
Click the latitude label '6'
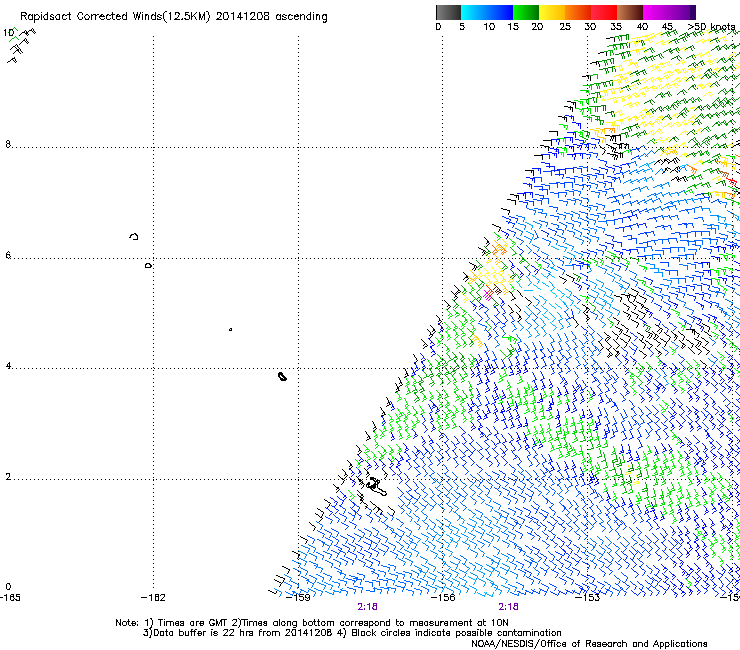[8, 255]
